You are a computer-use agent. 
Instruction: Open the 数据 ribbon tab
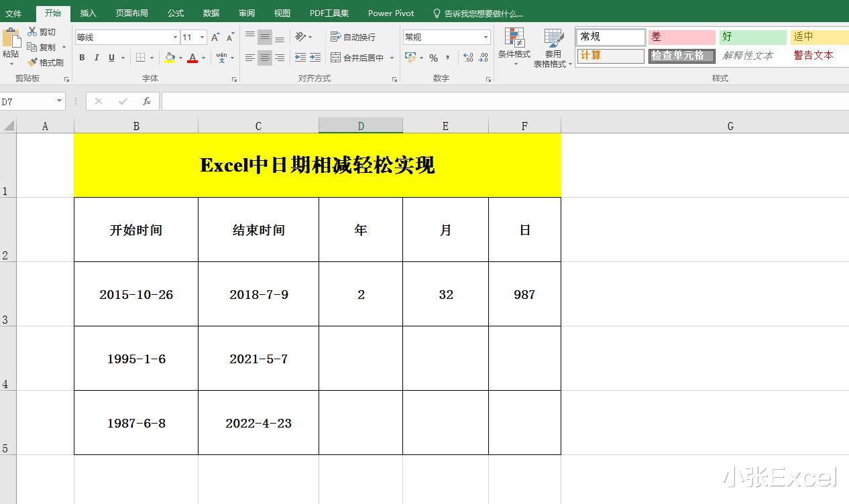click(211, 13)
